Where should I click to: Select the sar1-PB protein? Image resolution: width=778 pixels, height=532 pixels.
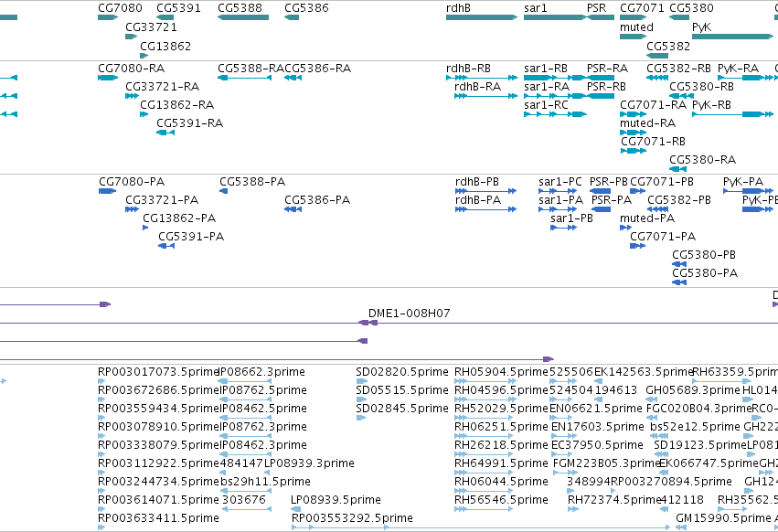point(564,228)
